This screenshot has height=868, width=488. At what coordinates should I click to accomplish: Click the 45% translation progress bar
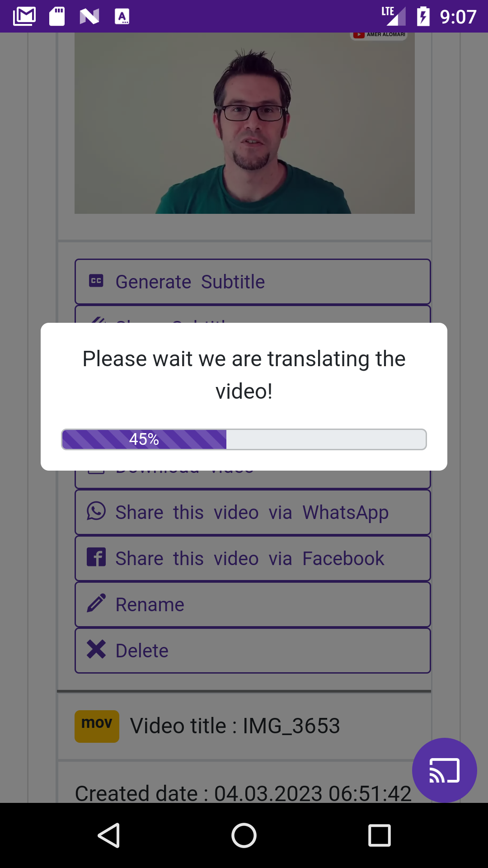pos(244,439)
